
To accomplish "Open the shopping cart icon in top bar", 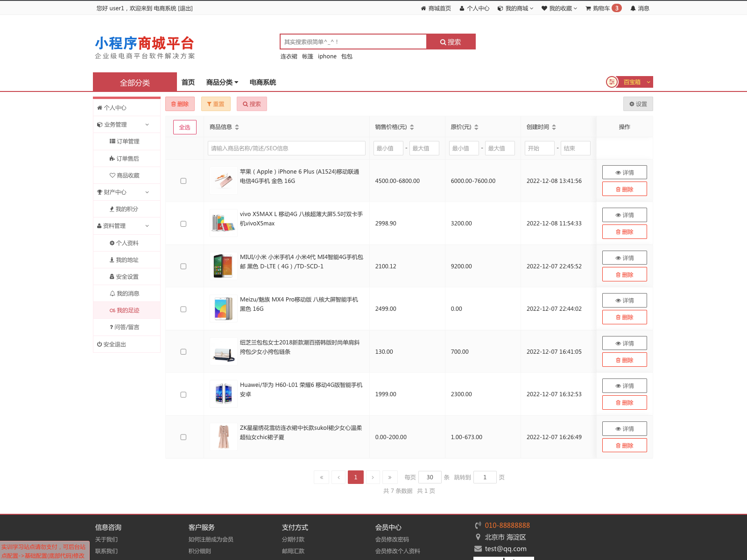I will (x=588, y=8).
